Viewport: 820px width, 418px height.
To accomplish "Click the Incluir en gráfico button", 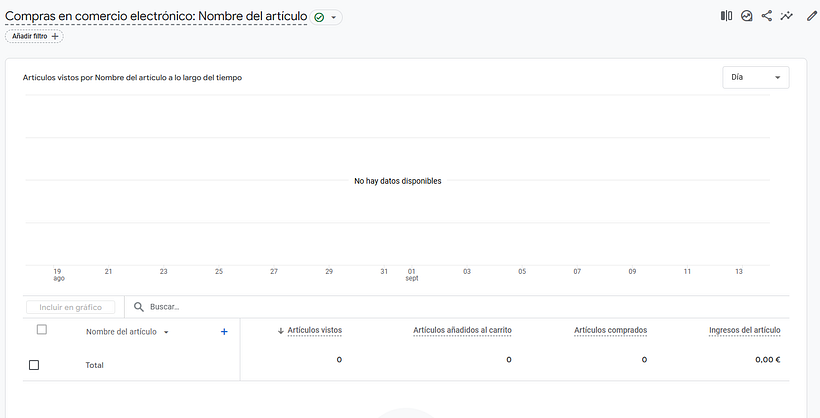I will pos(71,307).
